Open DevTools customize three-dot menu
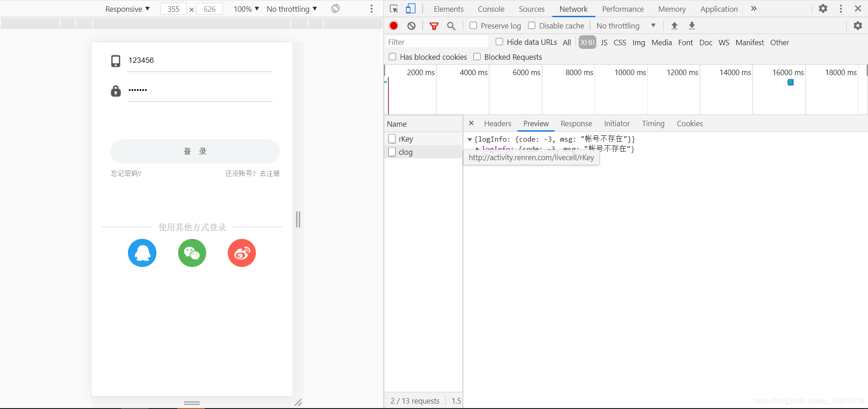 (x=841, y=9)
